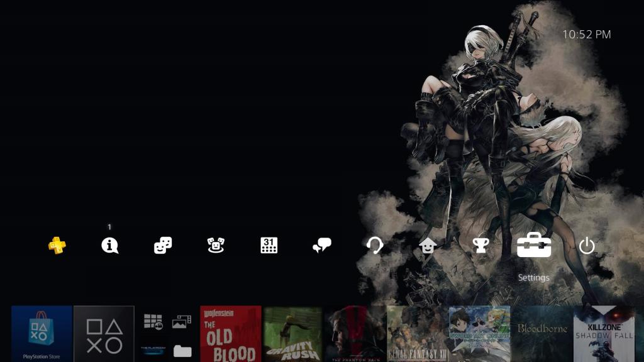Select the Communities icon
This screenshot has width=644, height=362.
(216, 246)
